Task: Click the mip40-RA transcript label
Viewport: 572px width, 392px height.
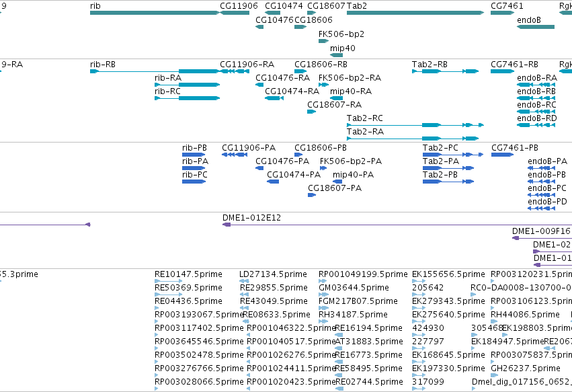Action: tap(351, 91)
